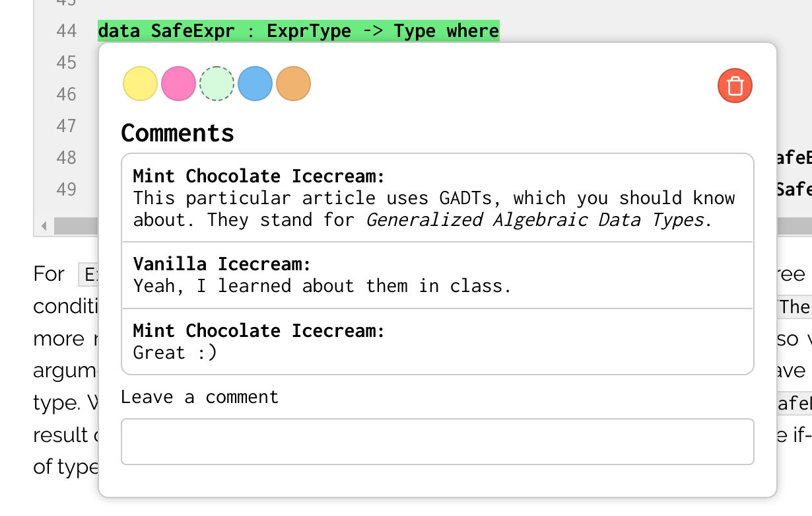This screenshot has width=812, height=516.
Task: Click the left arrow of the horizontal scrollbar
Action: [x=44, y=227]
